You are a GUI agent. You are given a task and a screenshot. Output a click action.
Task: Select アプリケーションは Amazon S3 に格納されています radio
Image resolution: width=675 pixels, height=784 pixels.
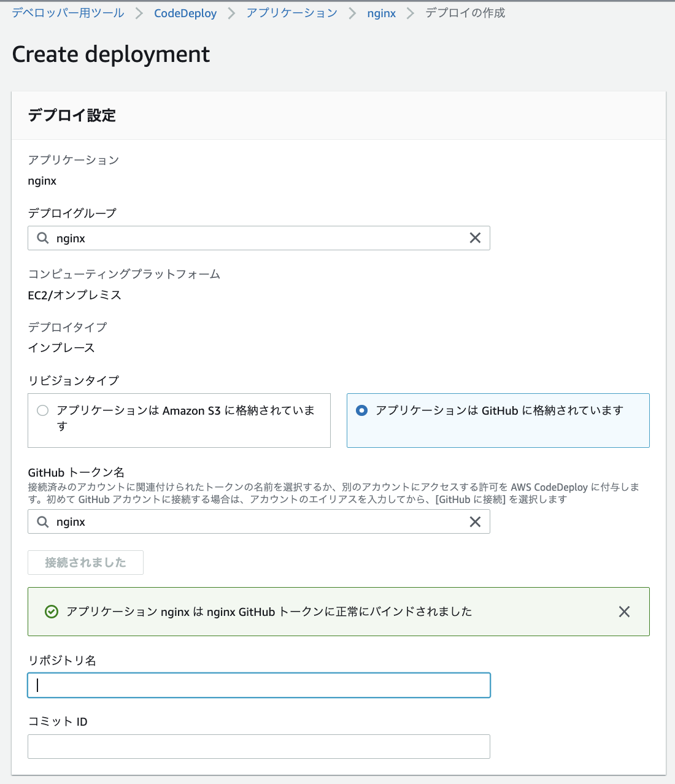pyautogui.click(x=42, y=410)
